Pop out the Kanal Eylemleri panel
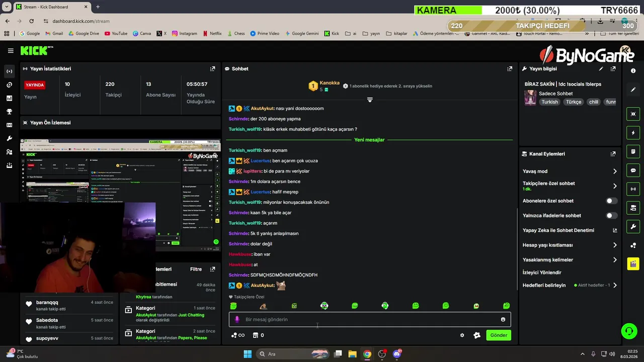The width and height of the screenshot is (644, 362). pos(613,154)
